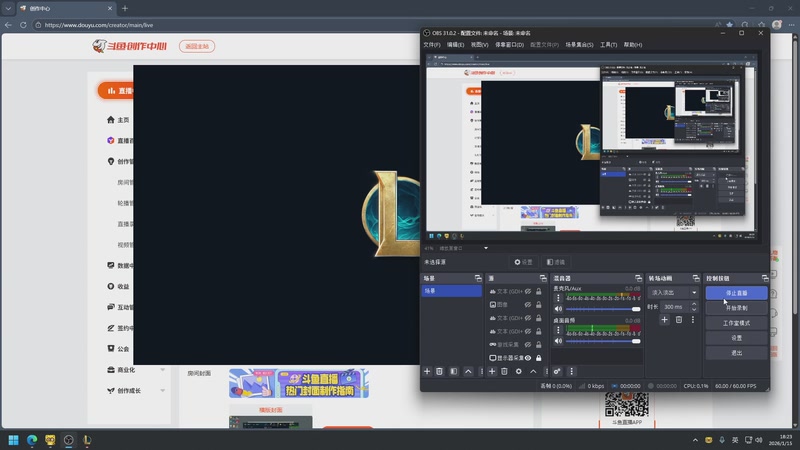This screenshot has height=450, width=800.
Task: Open 编辑(E) menu in OBS
Action: 455,45
